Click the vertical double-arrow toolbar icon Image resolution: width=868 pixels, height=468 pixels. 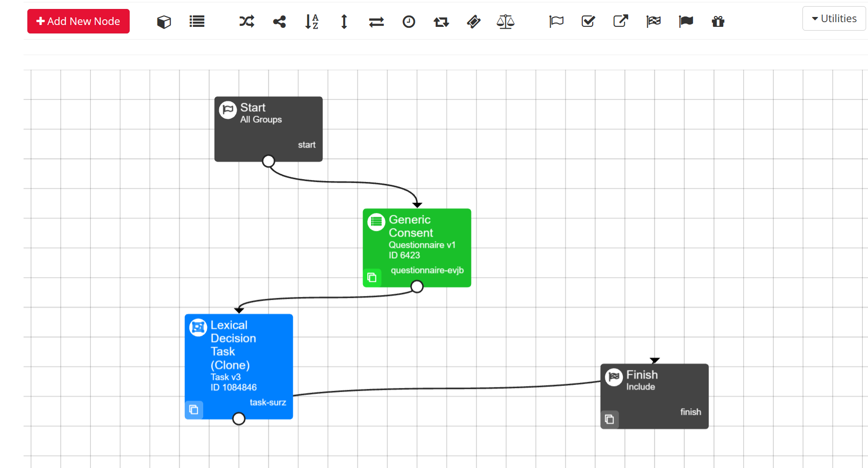[344, 22]
